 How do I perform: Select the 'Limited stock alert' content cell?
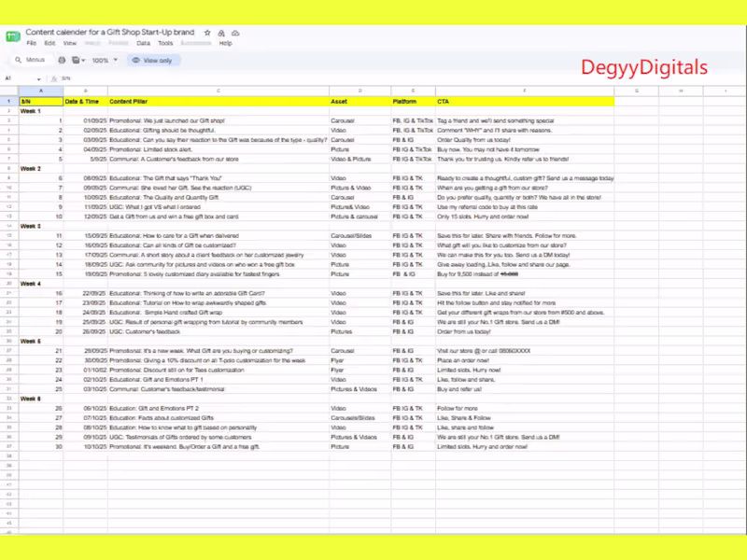coord(218,149)
